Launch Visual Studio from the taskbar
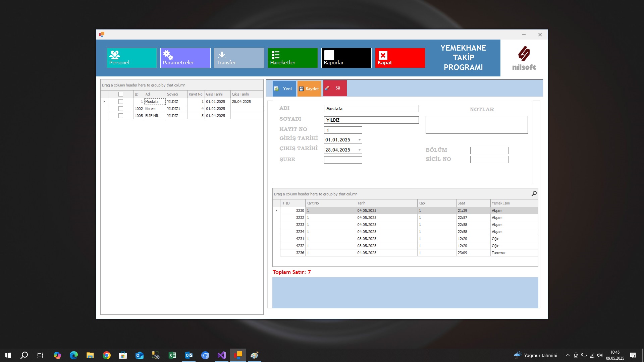Image resolution: width=644 pixels, height=362 pixels. (x=222, y=355)
